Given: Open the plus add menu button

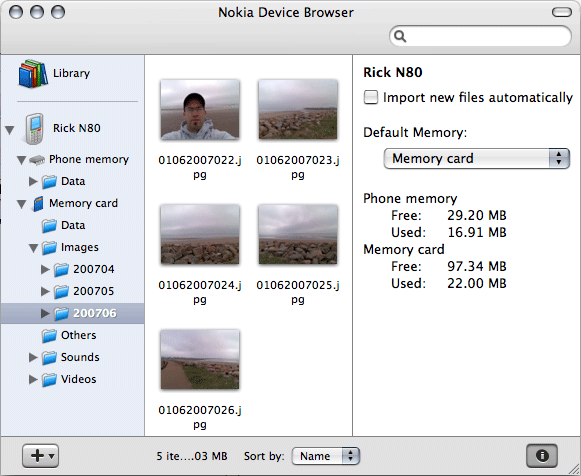Looking at the screenshot, I should point(40,456).
